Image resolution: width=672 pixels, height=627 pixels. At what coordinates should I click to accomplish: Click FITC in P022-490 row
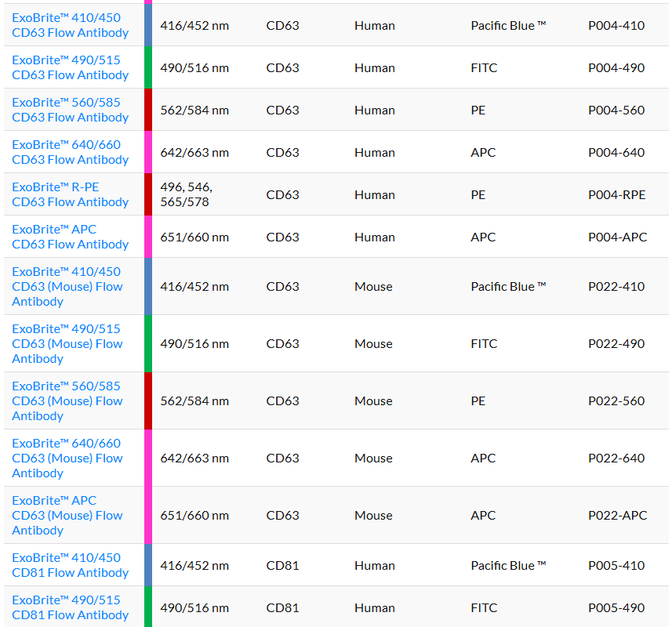click(484, 344)
